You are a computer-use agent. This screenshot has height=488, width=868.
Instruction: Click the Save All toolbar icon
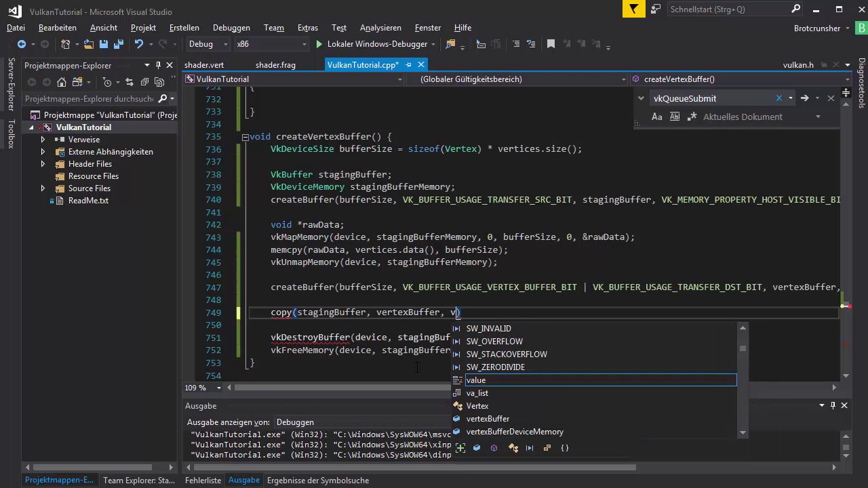point(117,44)
